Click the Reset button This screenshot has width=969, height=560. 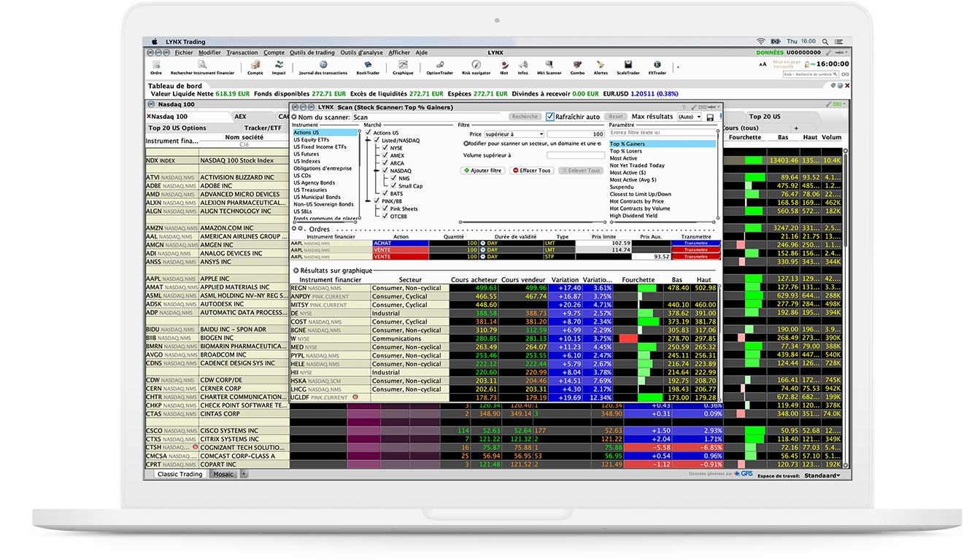point(616,117)
